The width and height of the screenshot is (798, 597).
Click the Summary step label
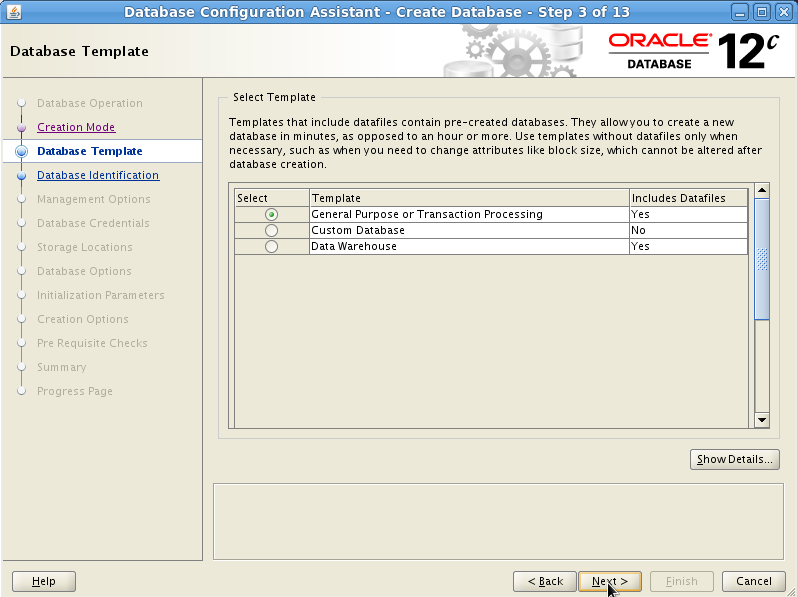[x=62, y=367]
